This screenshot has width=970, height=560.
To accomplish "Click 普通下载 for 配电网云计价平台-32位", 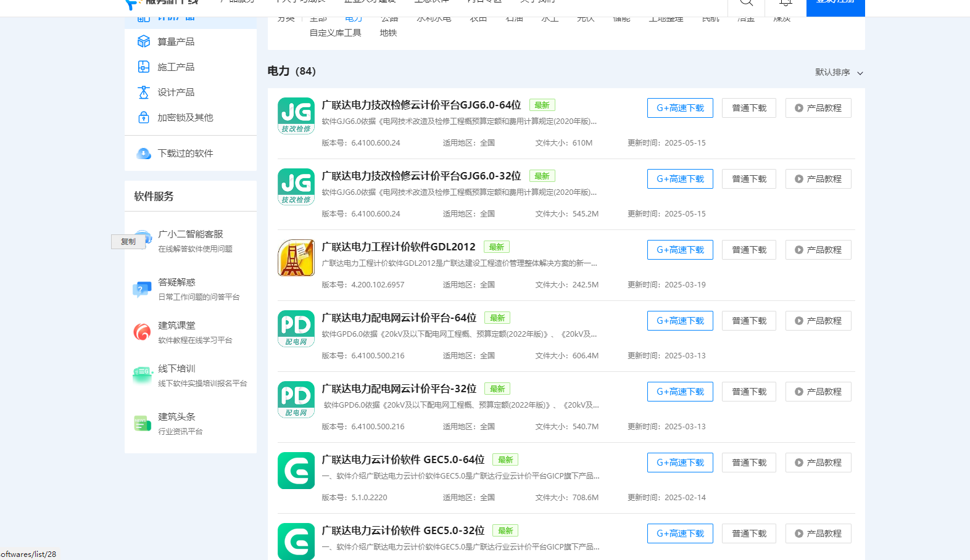I will [749, 392].
